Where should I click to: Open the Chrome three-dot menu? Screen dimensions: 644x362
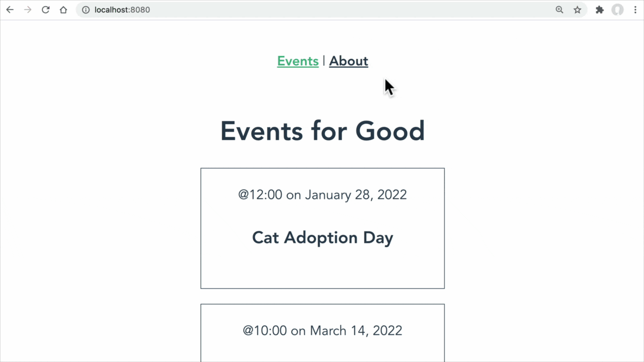click(635, 10)
